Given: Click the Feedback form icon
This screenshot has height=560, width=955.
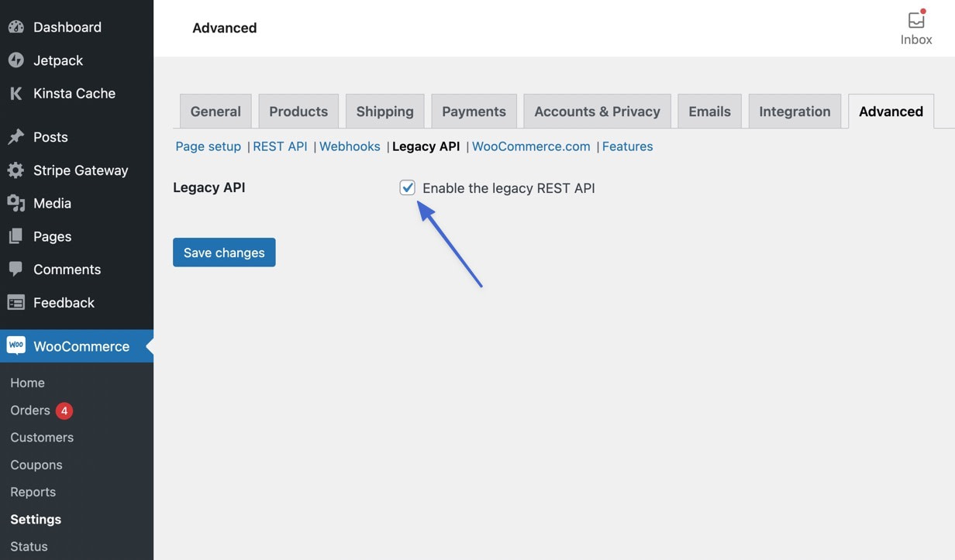Looking at the screenshot, I should click(x=16, y=303).
